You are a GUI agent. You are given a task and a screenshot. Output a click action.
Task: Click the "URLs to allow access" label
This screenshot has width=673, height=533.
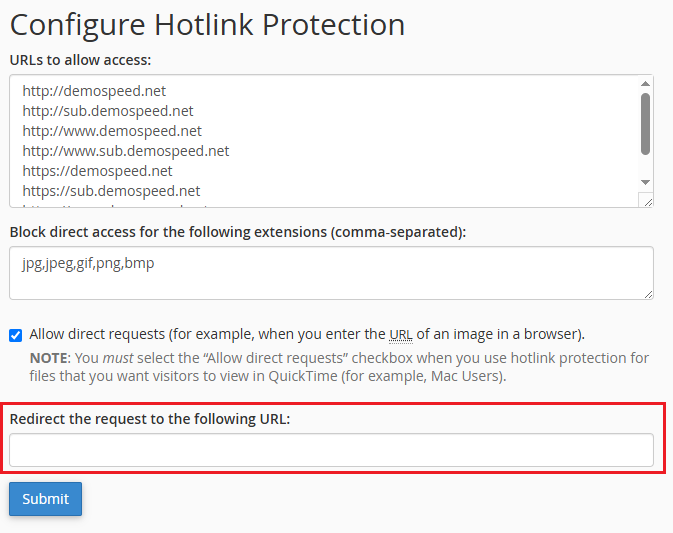(x=80, y=59)
